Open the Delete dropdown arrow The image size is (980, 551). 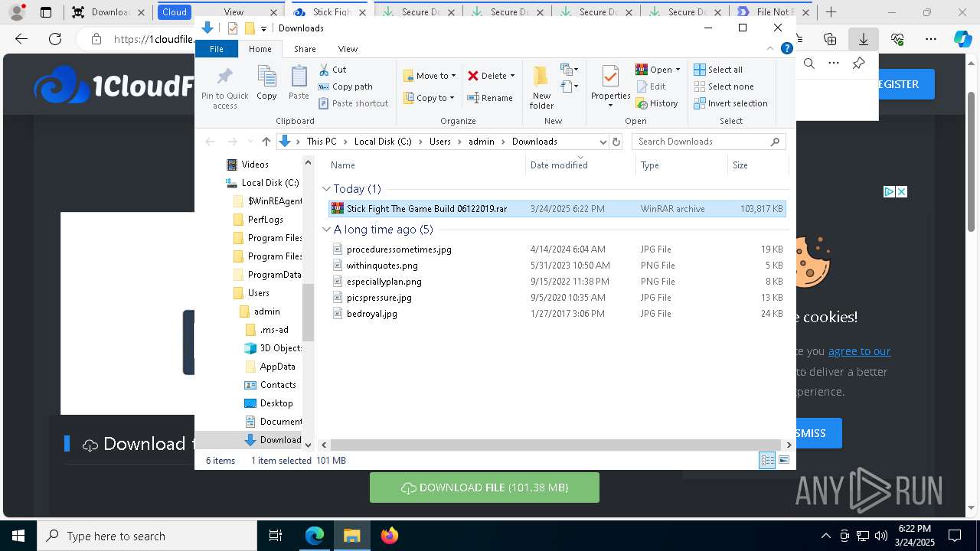[512, 76]
